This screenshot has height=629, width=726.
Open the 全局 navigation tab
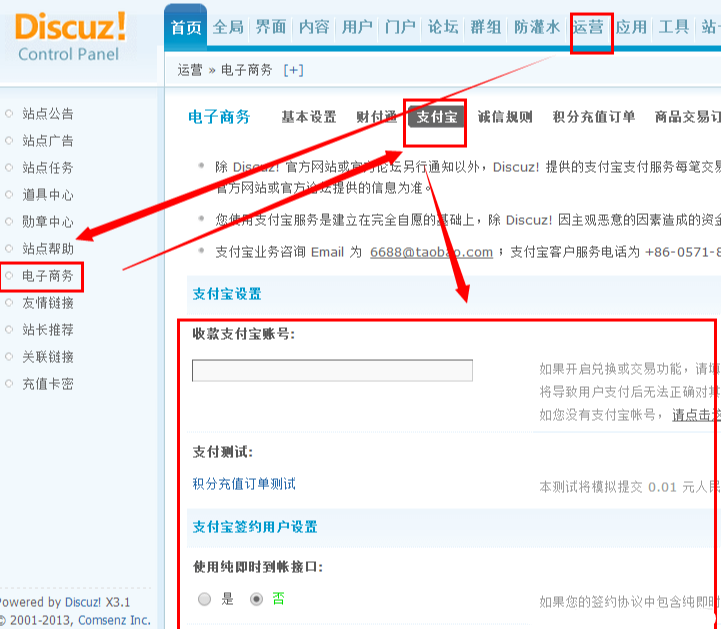(228, 27)
